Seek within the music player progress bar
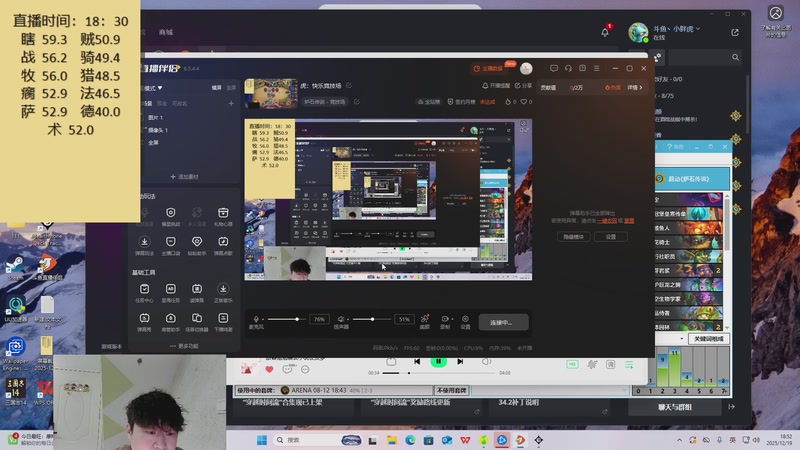The width and height of the screenshot is (800, 450). click(439, 373)
